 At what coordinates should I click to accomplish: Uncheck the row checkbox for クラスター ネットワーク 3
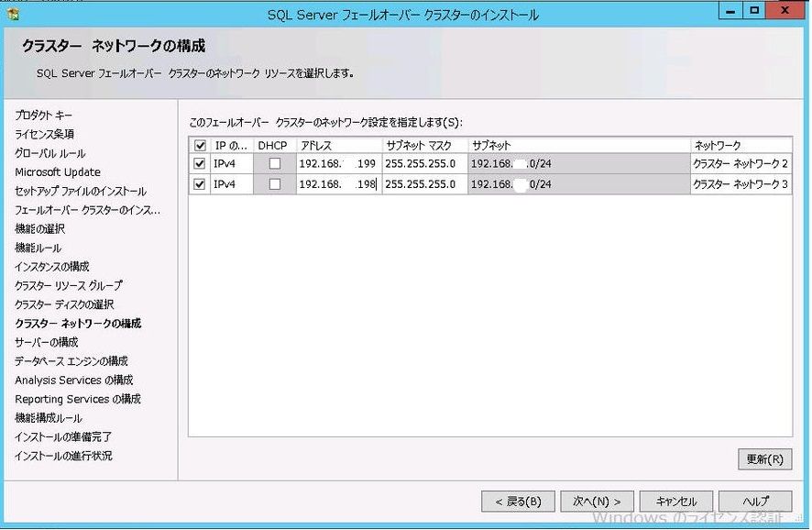200,184
